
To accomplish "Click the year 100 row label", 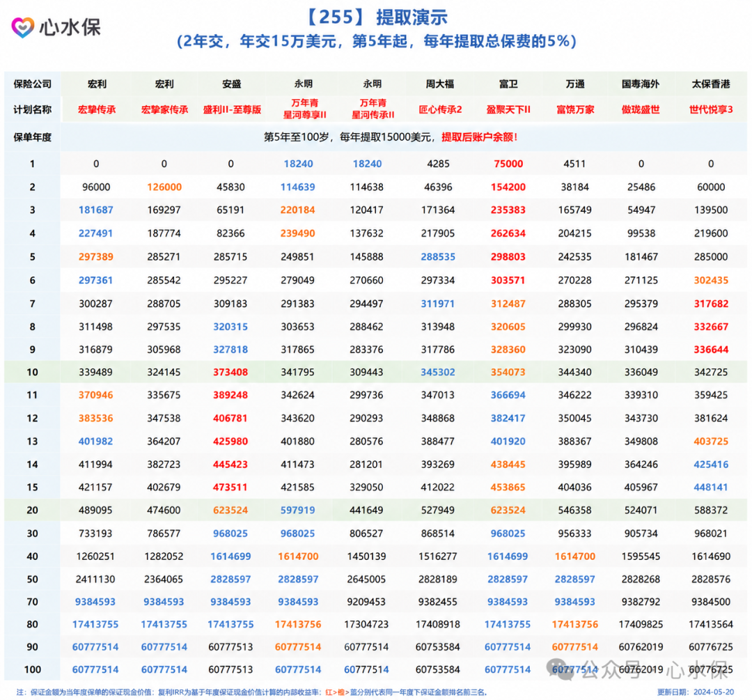I will pyautogui.click(x=32, y=670).
